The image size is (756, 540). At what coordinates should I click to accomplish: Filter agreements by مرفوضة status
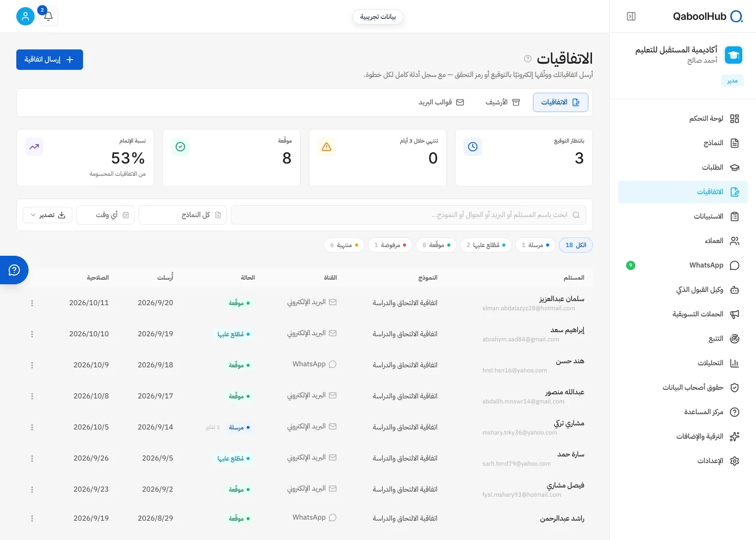[x=390, y=245]
